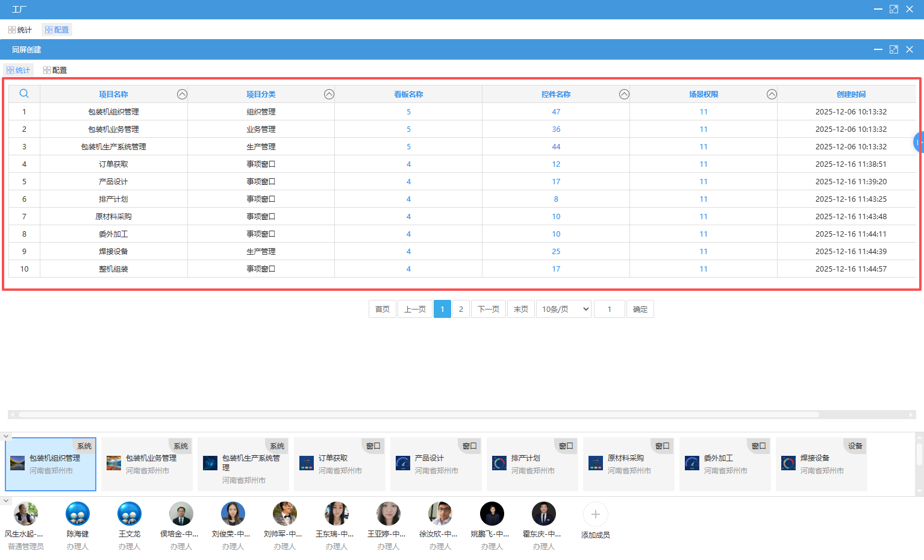Click the sort icon in 项目分类 column

pos(329,95)
